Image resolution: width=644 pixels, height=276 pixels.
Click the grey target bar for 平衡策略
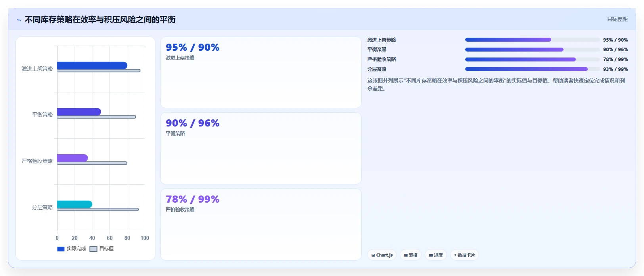[x=96, y=117]
